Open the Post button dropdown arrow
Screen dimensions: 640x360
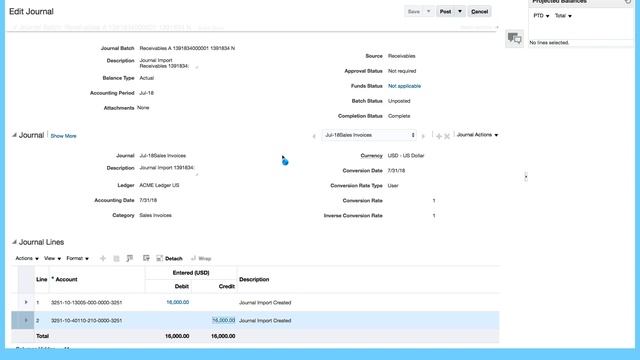[x=460, y=11]
